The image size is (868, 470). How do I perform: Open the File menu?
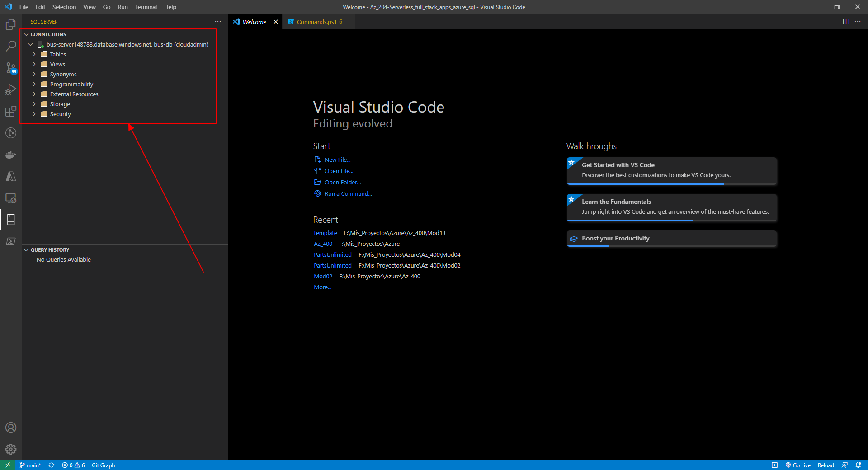pos(24,7)
